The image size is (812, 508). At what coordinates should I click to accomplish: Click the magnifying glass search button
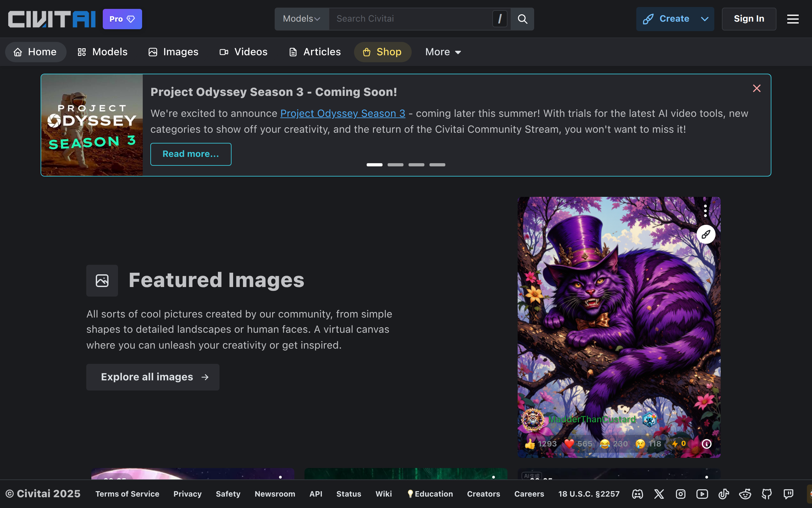point(522,19)
